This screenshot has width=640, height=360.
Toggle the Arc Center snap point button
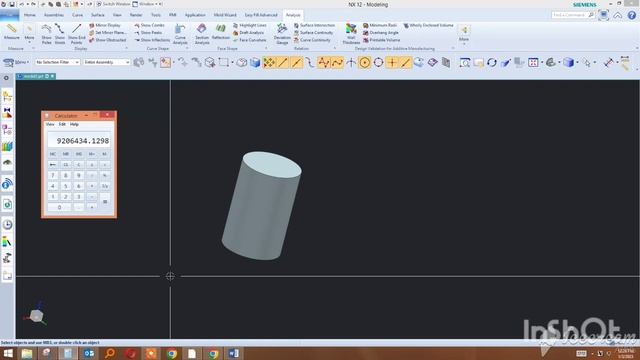(364, 62)
